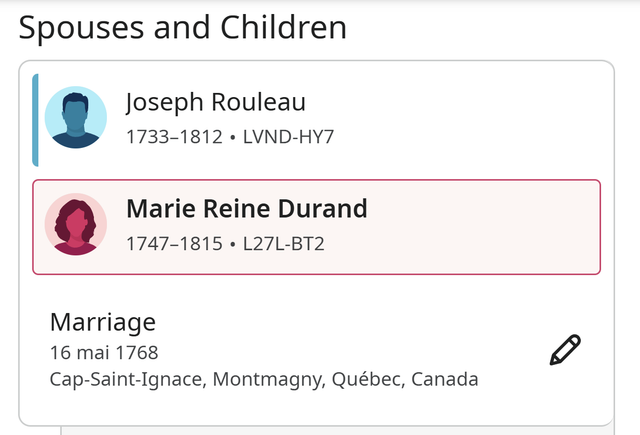This screenshot has height=435, width=640.
Task: Edit the marriage event with pencil icon
Action: [565, 350]
